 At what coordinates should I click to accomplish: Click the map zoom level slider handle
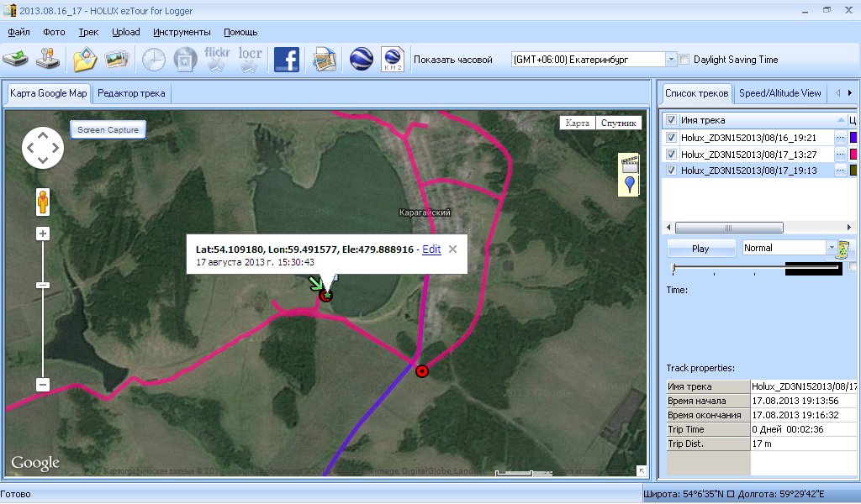coord(43,285)
